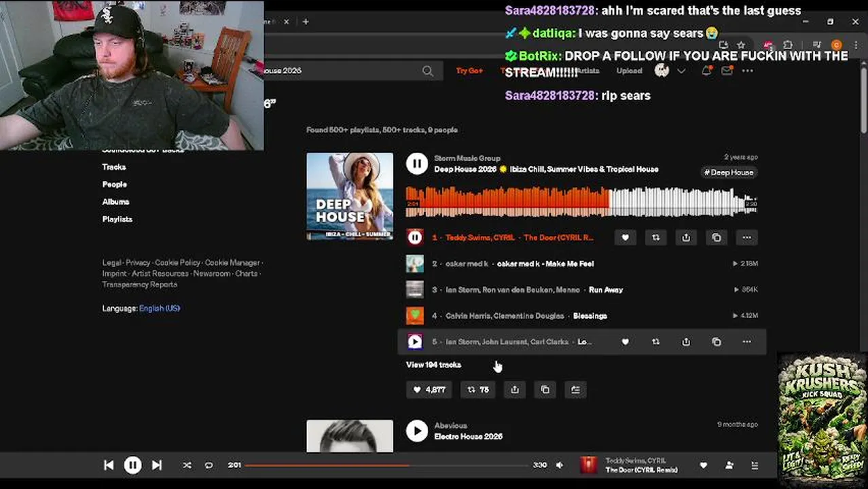Repost track 5 in the tracklist
Screen dimensions: 868x489
point(656,342)
